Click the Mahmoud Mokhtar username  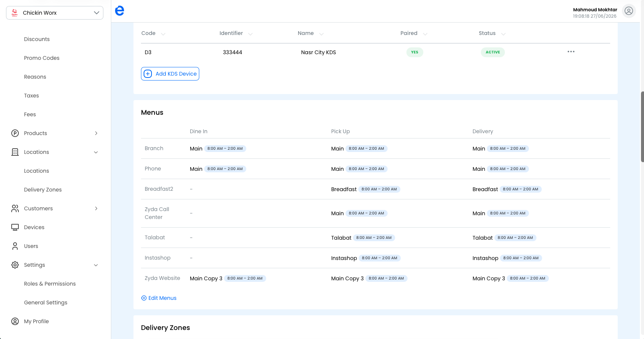point(595,10)
